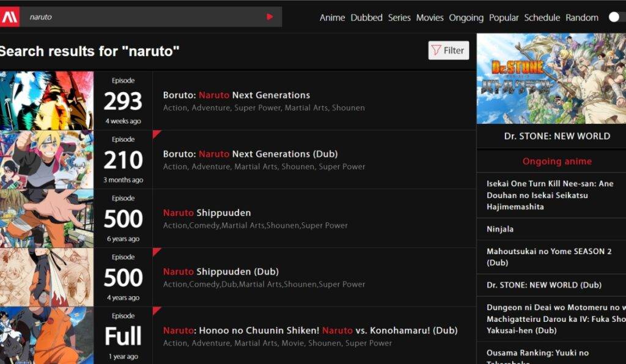
Task: Open Isekai One Turn Kill Nee-san entry
Action: (550, 195)
